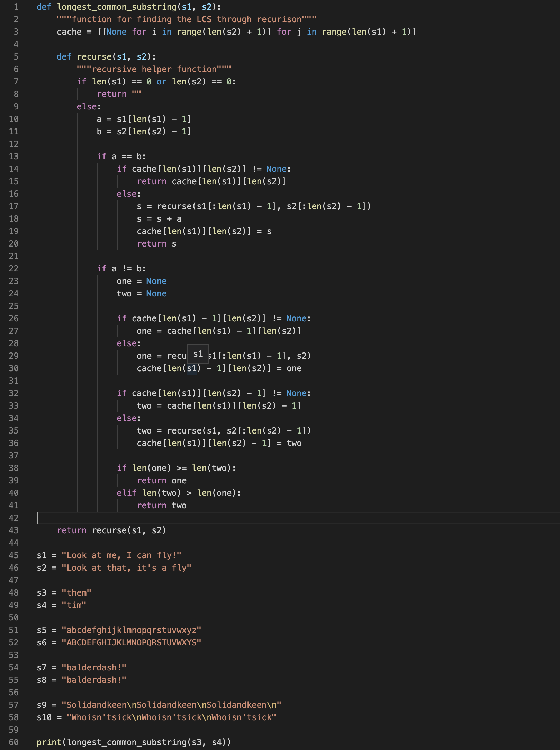Click the print call on line 60
Viewport: 560px width, 750px height.
click(134, 742)
